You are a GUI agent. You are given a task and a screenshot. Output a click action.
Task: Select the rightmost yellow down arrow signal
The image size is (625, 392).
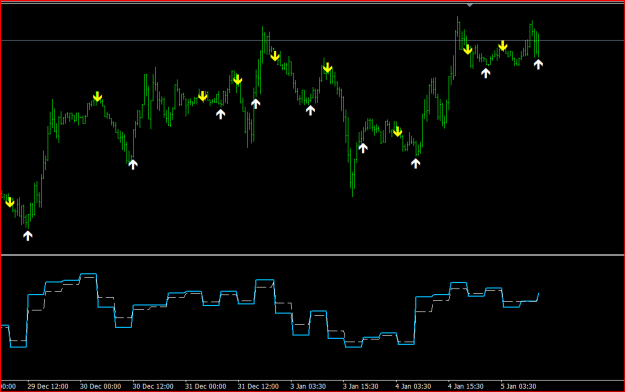(x=503, y=45)
